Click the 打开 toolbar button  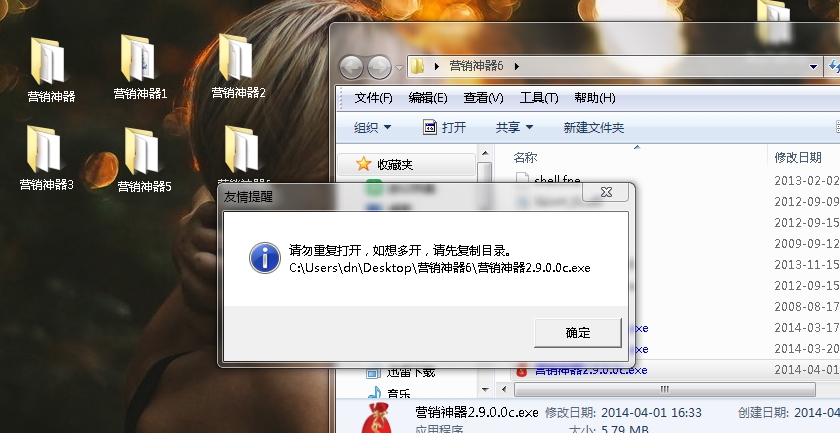pyautogui.click(x=444, y=128)
